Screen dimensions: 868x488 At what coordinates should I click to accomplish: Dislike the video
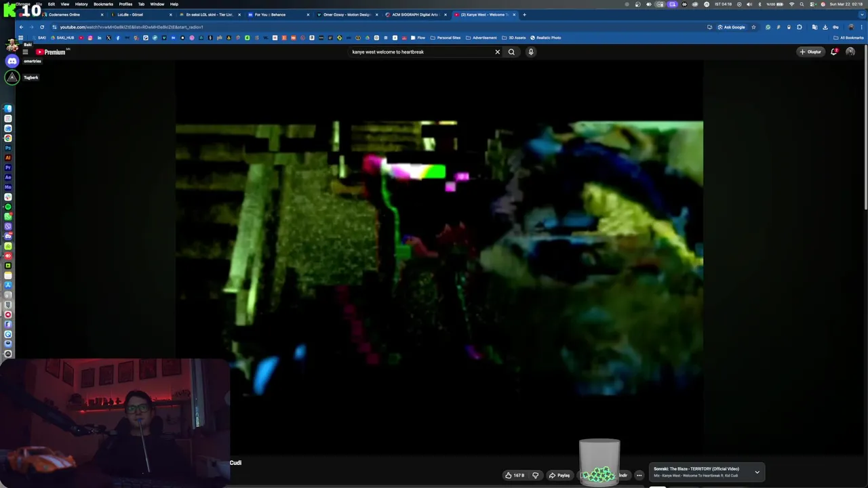coord(535,475)
